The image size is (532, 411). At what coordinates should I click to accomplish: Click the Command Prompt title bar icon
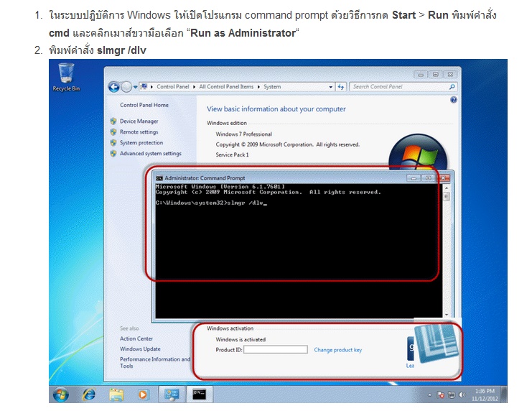coord(159,178)
